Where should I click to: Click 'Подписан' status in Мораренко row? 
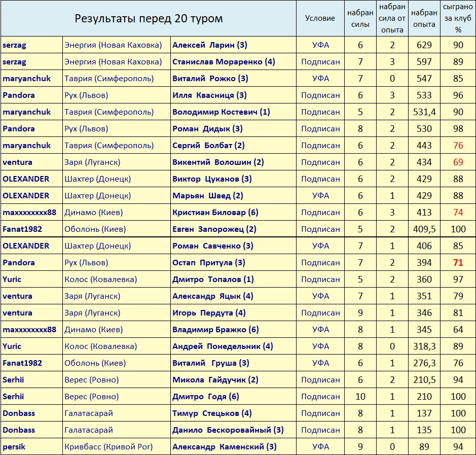tap(320, 62)
